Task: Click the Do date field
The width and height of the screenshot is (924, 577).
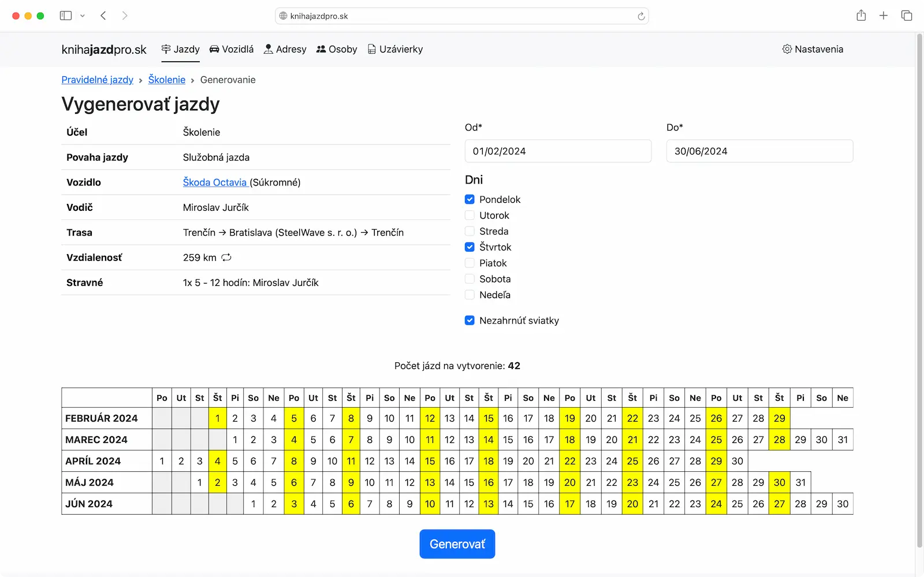Action: point(759,151)
